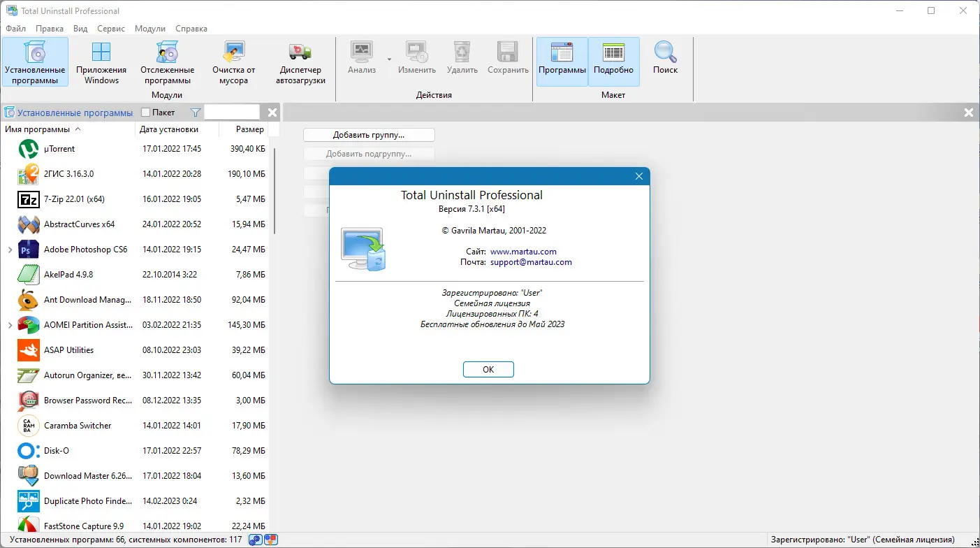Image resolution: width=980 pixels, height=548 pixels.
Task: Click the gears icon in the status bar
Action: click(256, 540)
